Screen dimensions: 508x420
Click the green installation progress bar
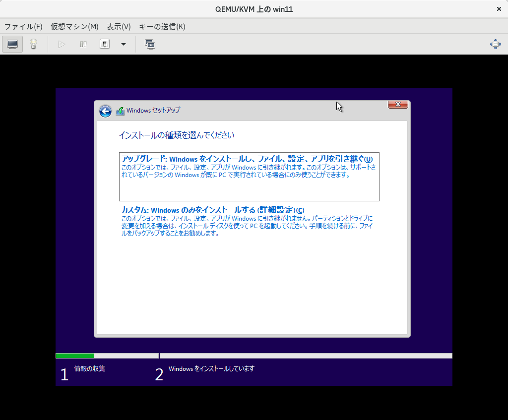[75, 356]
